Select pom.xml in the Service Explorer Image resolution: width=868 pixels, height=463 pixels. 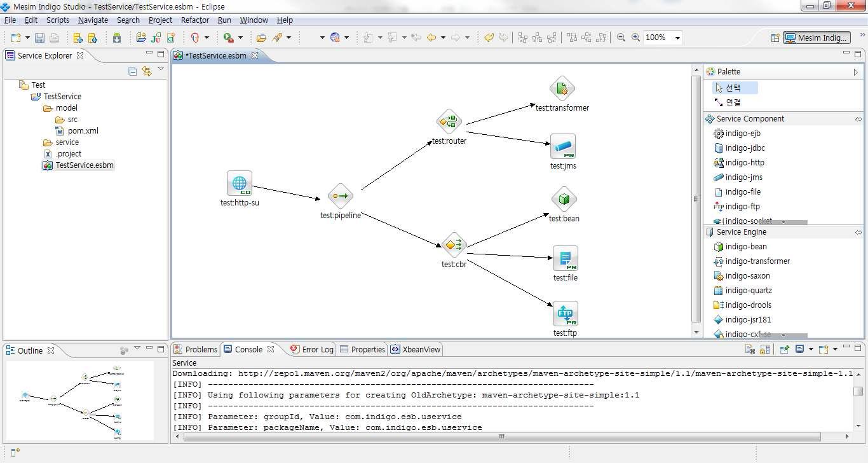(77, 131)
